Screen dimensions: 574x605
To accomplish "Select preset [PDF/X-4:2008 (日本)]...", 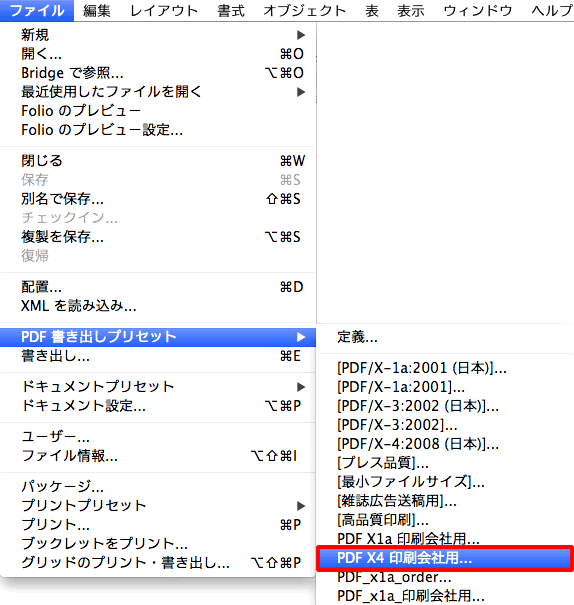I will 445,444.
